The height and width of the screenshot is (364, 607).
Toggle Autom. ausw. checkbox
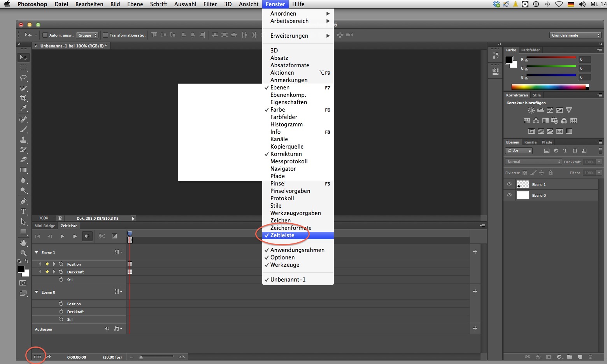pos(45,35)
